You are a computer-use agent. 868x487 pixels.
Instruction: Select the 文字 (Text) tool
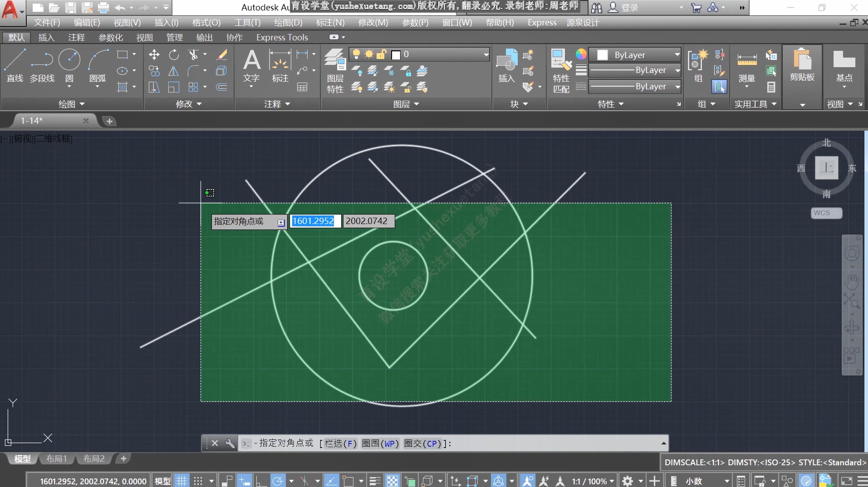(251, 66)
